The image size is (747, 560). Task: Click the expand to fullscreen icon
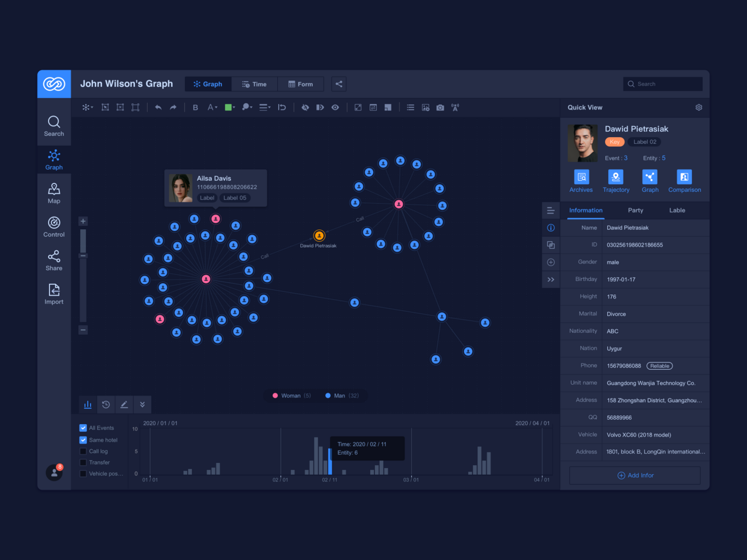358,107
